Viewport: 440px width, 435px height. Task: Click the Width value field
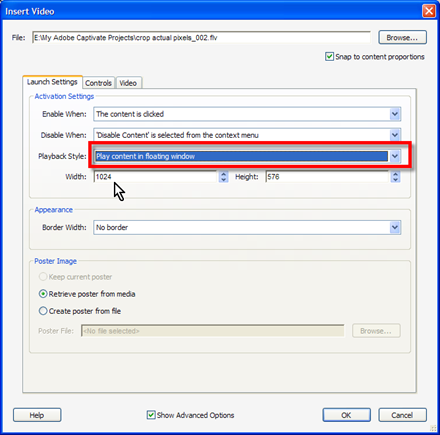pos(156,177)
